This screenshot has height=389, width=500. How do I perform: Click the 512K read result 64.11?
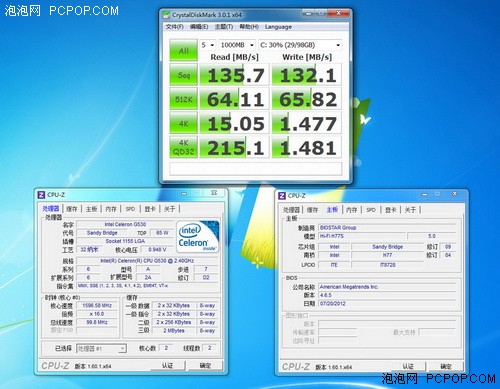click(x=234, y=99)
